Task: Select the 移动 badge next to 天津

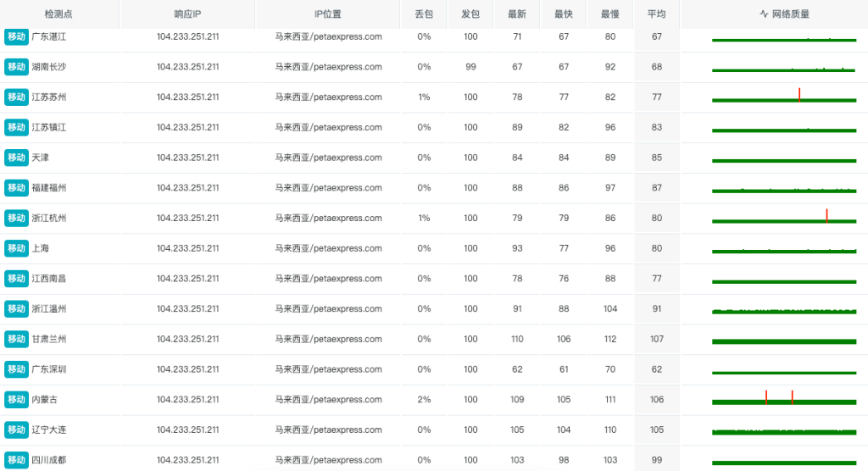Action: pos(16,158)
